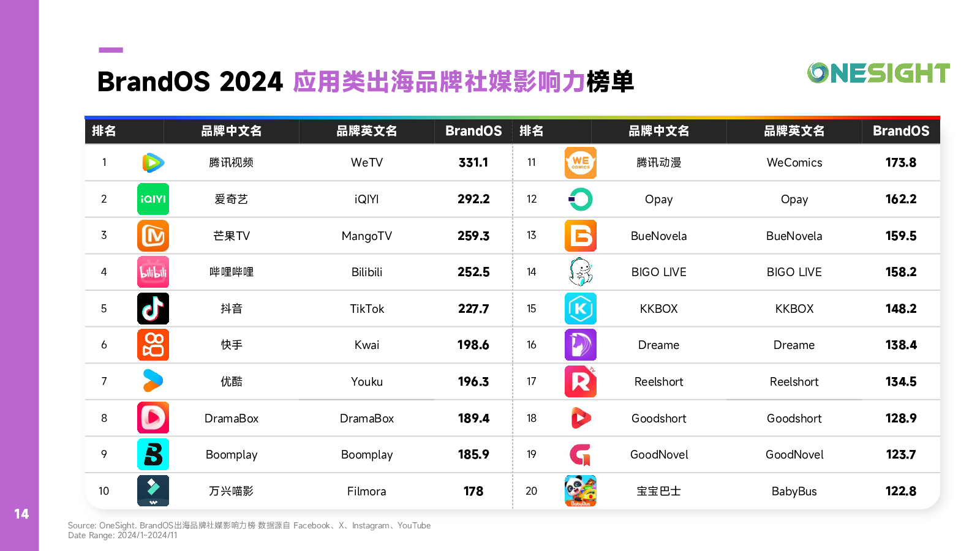
Task: Click the cyan Boomplay app icon
Action: point(153,454)
